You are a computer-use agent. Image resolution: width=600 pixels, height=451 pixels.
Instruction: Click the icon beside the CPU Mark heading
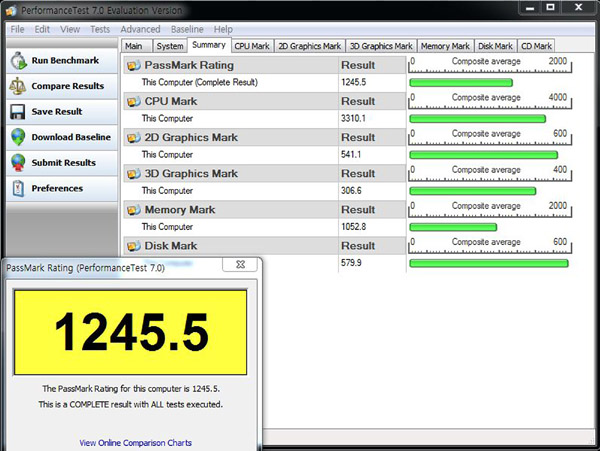coord(133,101)
